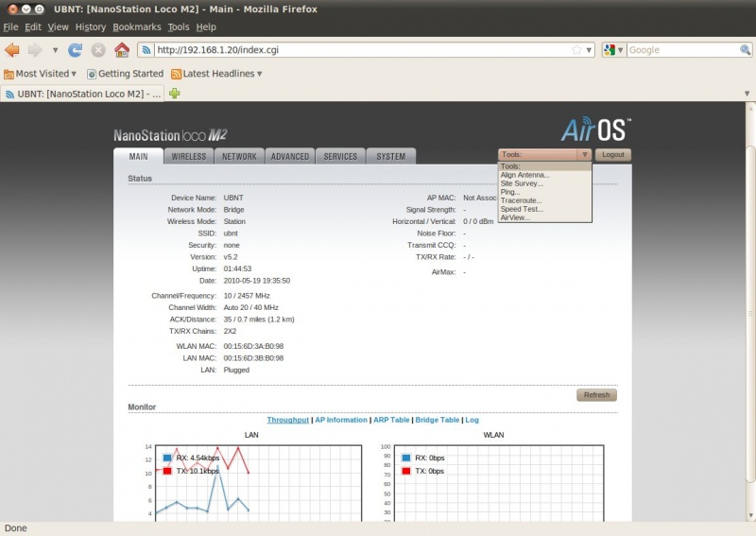Open the Edit menu
Image resolution: width=756 pixels, height=536 pixels.
pos(33,27)
